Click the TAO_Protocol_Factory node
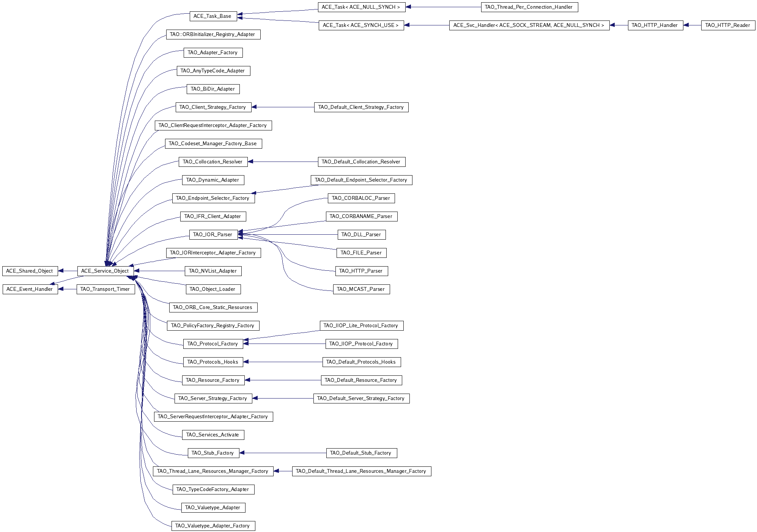The height and width of the screenshot is (532, 757). tap(212, 344)
